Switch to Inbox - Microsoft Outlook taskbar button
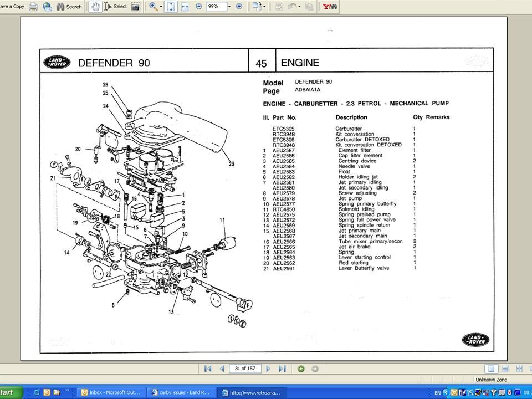This screenshot has width=532, height=399. (x=112, y=392)
